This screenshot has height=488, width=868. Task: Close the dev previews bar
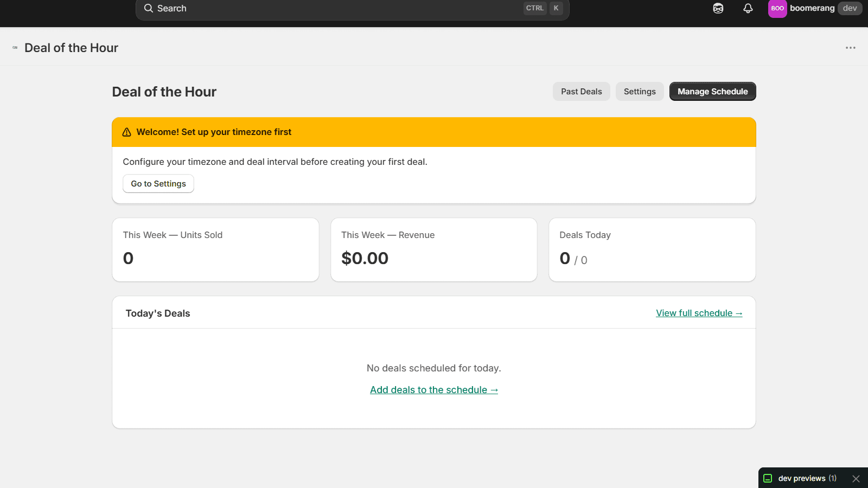tap(856, 478)
